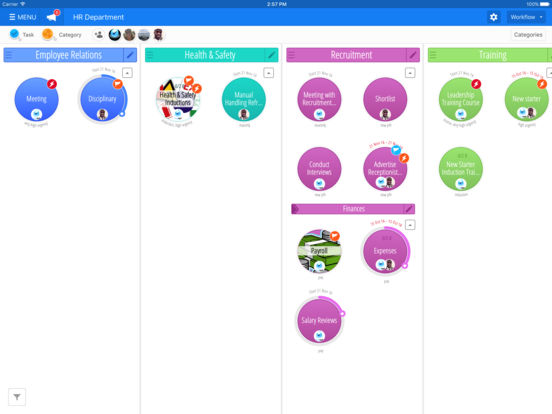Open the Meeting task bubble
The image size is (552, 414).
click(x=36, y=99)
